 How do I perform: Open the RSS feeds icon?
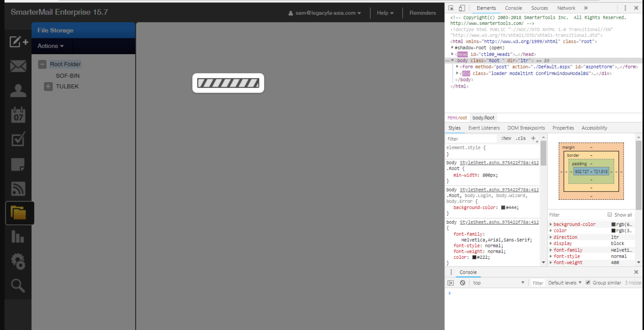(18, 189)
